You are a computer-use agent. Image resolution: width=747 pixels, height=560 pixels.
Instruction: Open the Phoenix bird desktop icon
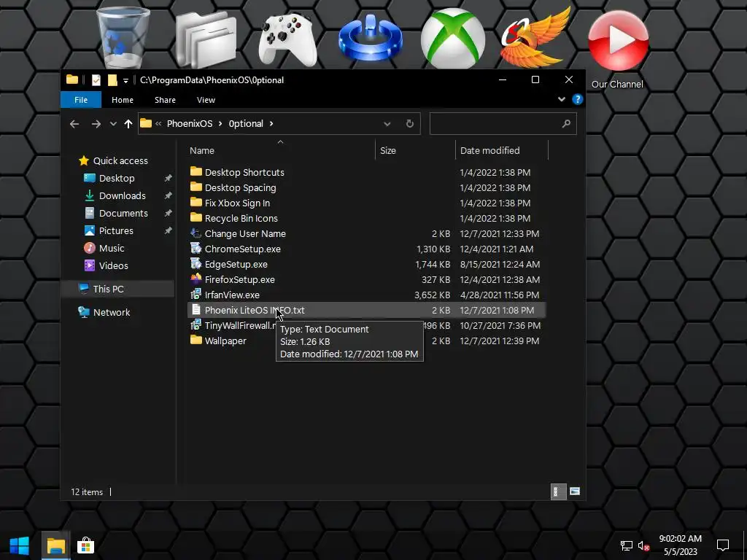535,38
